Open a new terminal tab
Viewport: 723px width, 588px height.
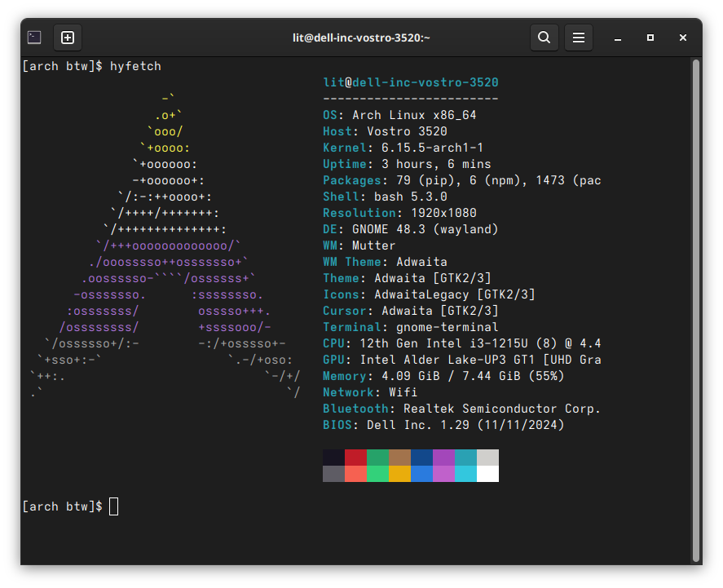pos(68,38)
